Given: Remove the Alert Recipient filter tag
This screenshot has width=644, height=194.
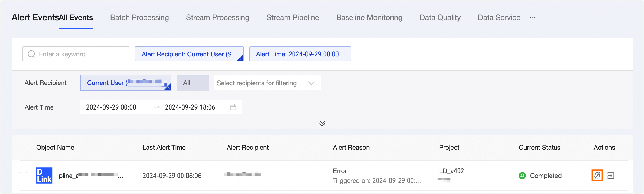Looking at the screenshot, I should [x=241, y=59].
